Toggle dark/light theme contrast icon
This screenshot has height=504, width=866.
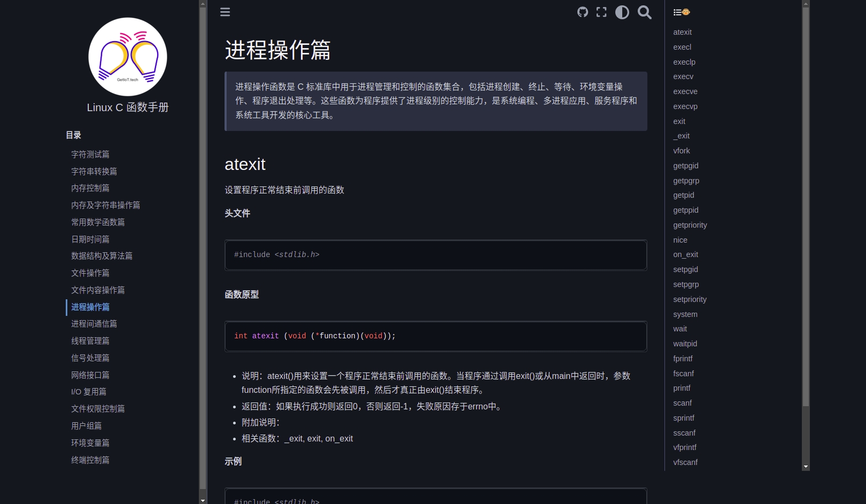pos(622,12)
